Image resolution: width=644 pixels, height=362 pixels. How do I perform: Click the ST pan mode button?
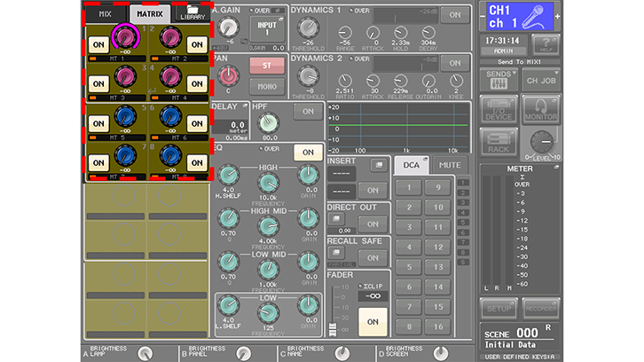(267, 66)
